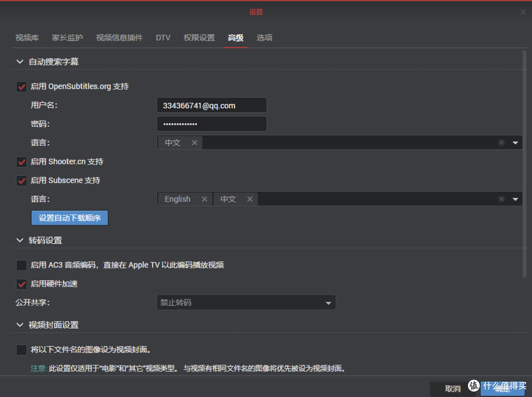Disable OpenSubtitles.org support checkbox
The height and width of the screenshot is (397, 532).
click(22, 87)
